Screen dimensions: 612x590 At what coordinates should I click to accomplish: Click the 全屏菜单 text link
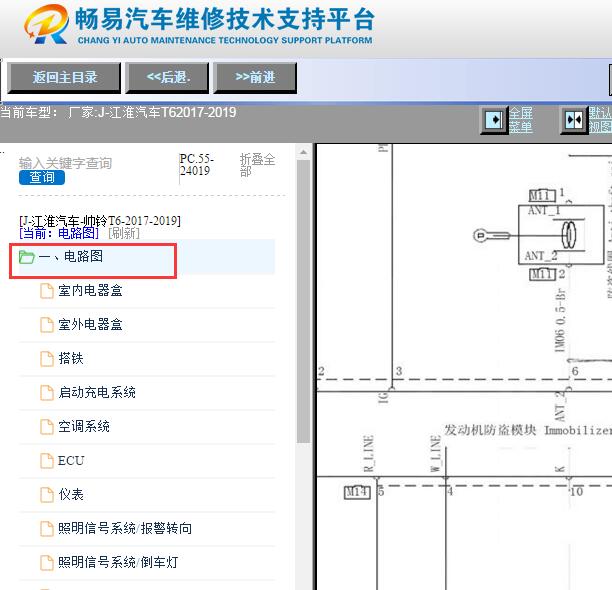coord(521,120)
